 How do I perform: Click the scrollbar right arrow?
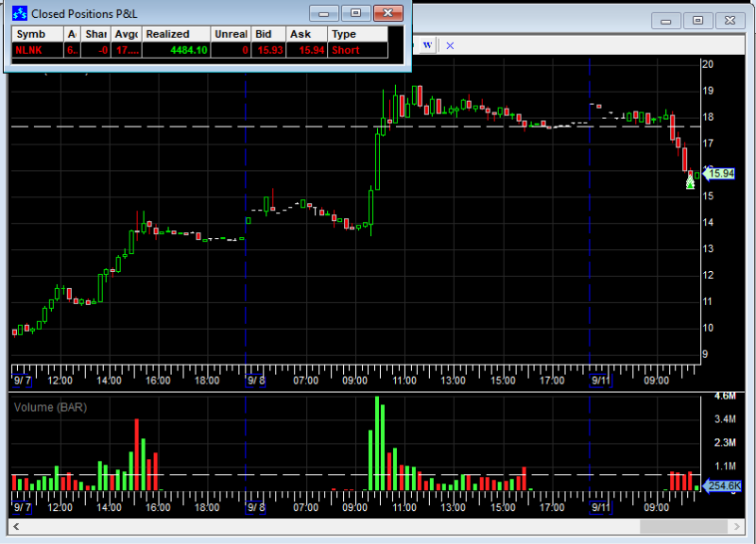(x=736, y=527)
